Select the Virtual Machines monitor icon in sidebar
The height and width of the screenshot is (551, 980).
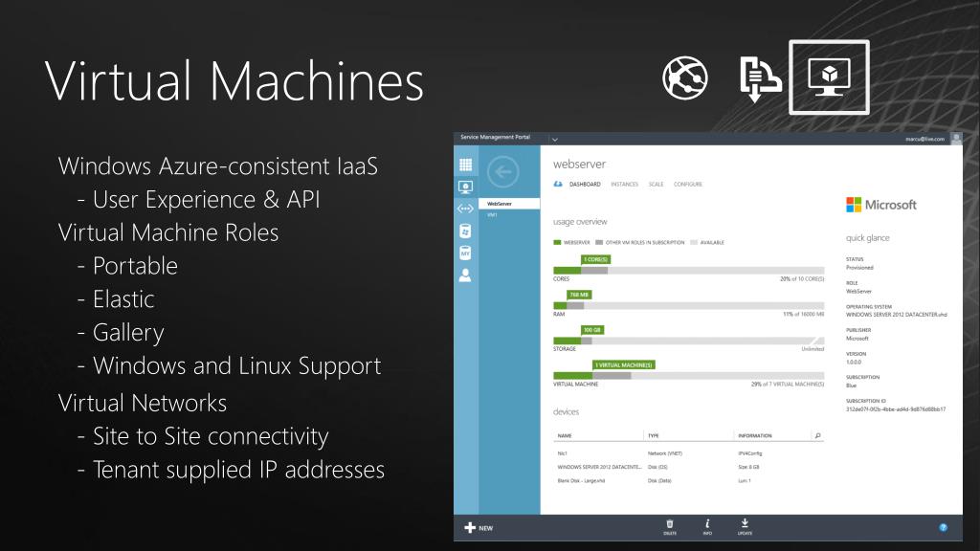466,187
